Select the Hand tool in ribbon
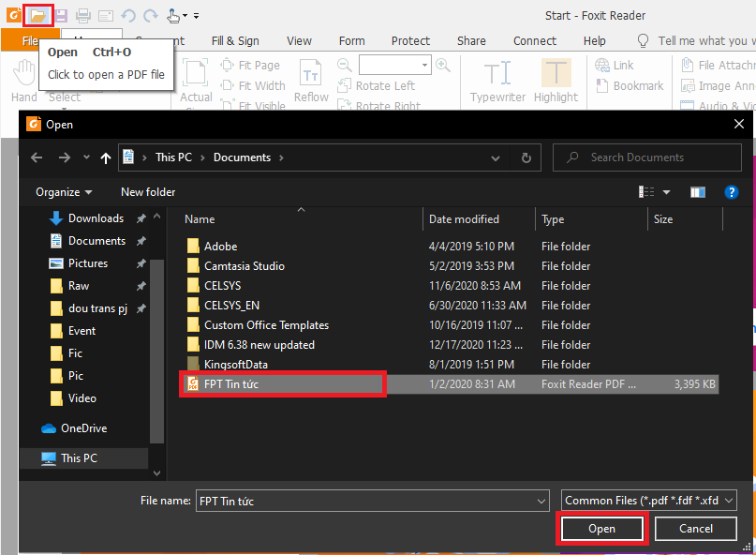Screen dimensions: 756x555 coord(23,81)
